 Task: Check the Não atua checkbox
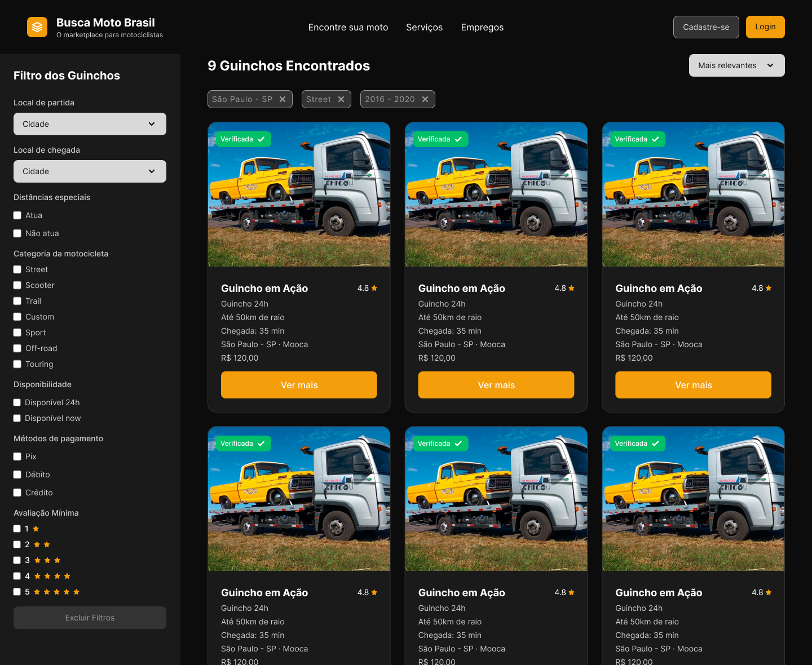pos(17,233)
